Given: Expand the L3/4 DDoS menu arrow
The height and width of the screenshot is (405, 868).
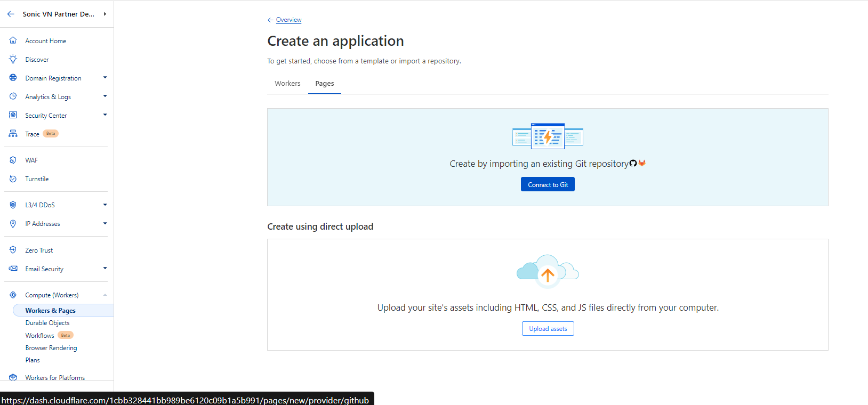Looking at the screenshot, I should (x=105, y=205).
